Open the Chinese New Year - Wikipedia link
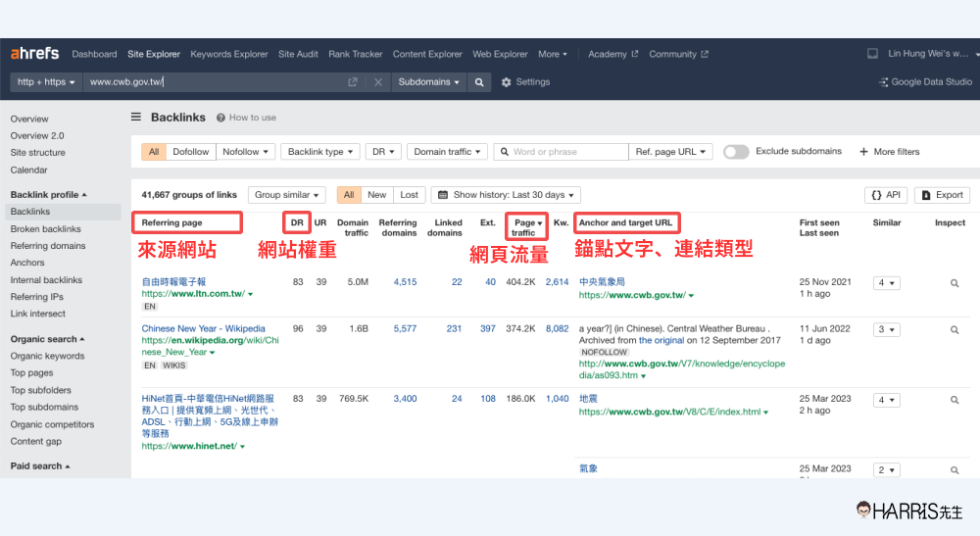This screenshot has width=980, height=536. point(203,328)
